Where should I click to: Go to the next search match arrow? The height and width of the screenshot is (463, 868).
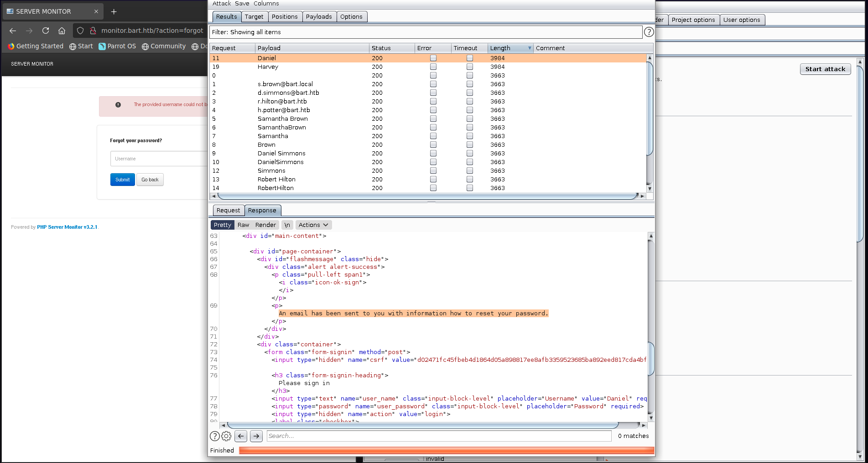[x=256, y=436]
